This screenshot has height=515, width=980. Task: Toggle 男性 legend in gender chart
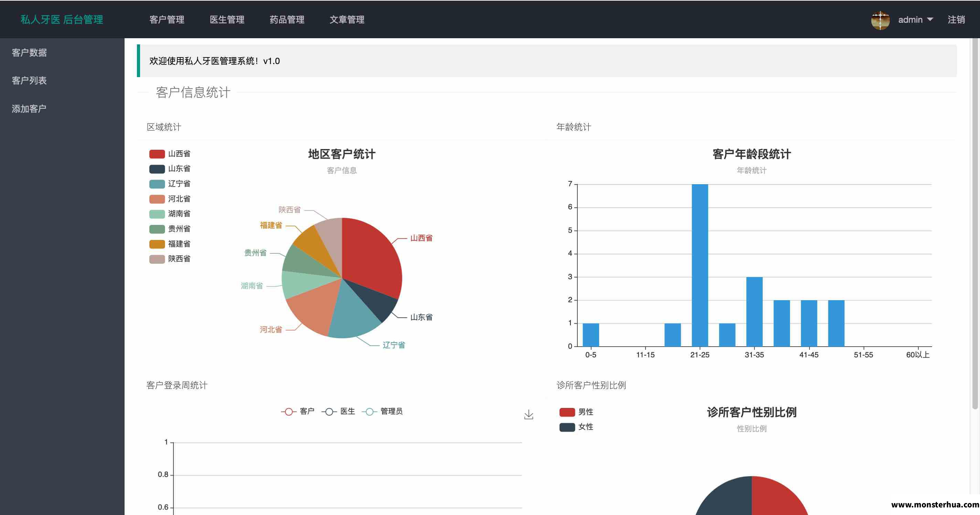(576, 412)
